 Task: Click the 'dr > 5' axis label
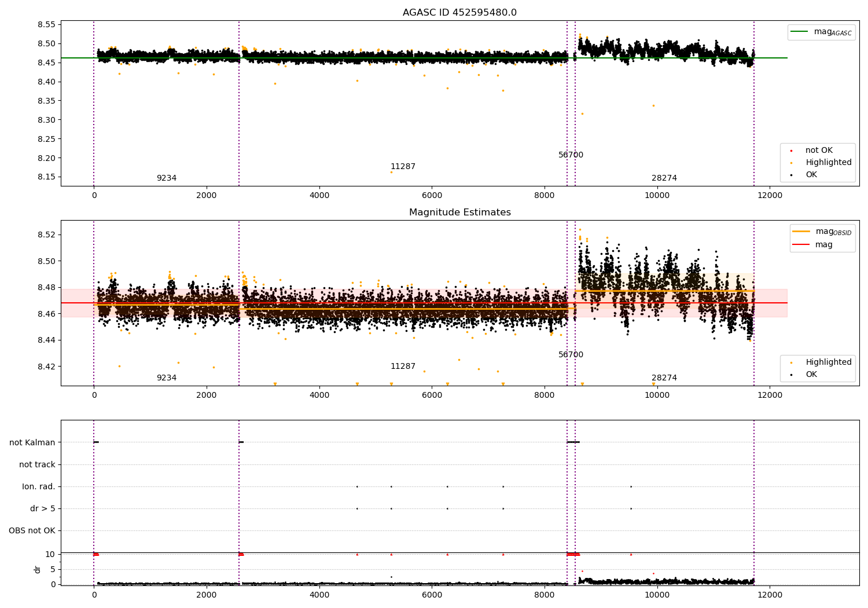coord(43,508)
